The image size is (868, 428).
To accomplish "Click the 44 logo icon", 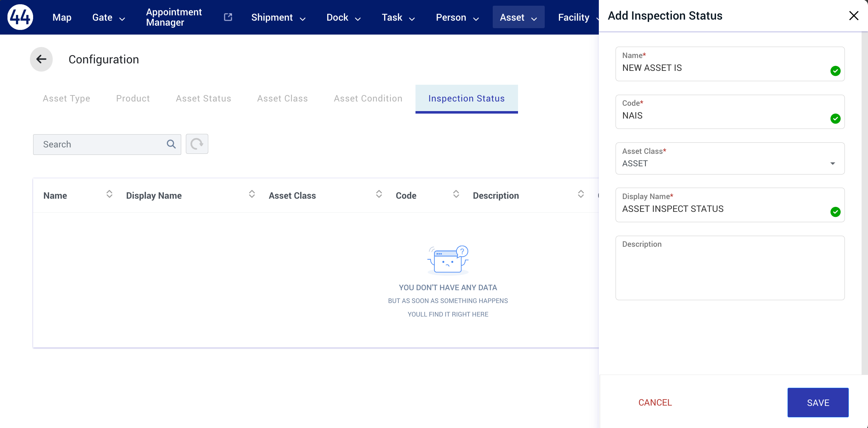I will tap(20, 17).
